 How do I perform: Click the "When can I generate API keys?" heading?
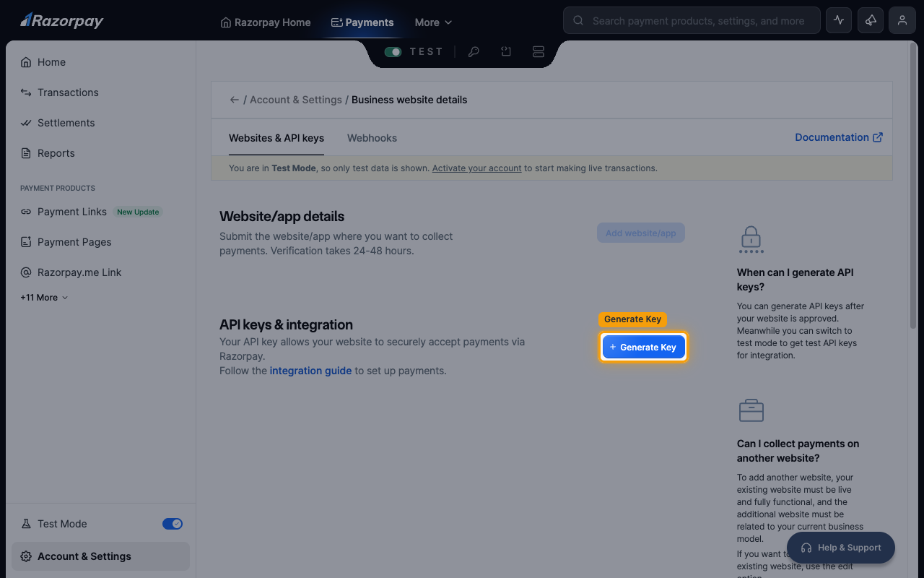[x=796, y=280]
